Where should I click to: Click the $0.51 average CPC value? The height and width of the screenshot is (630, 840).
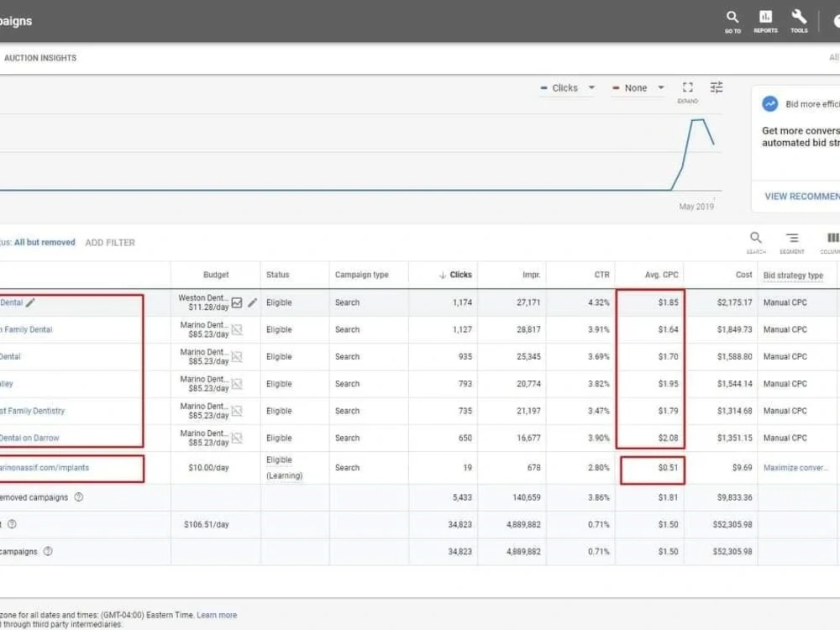[x=668, y=468]
